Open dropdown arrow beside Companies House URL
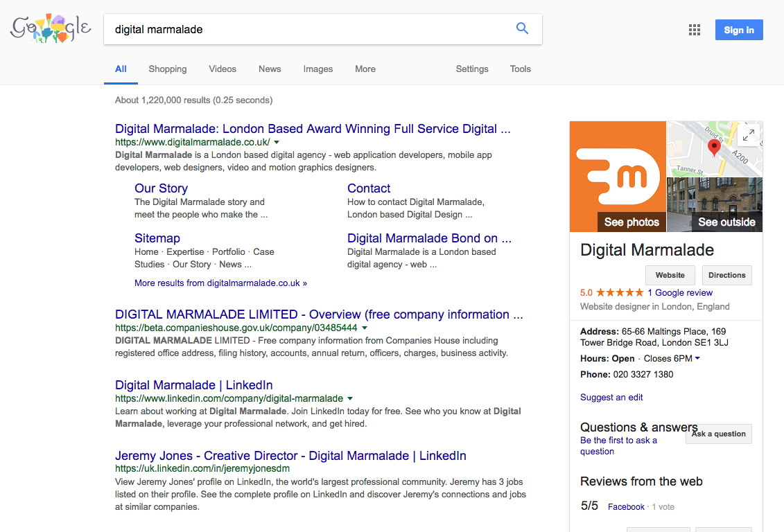Image resolution: width=784 pixels, height=532 pixels. [x=365, y=328]
